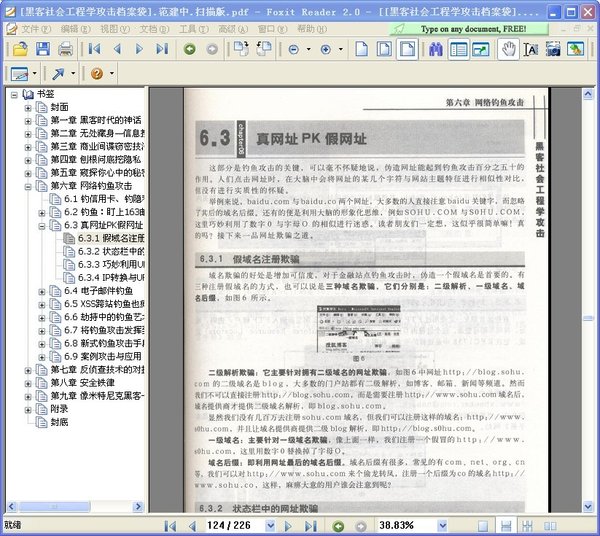Click next page button in status bar
Screen dimensions: 600x536
pyautogui.click(x=288, y=526)
